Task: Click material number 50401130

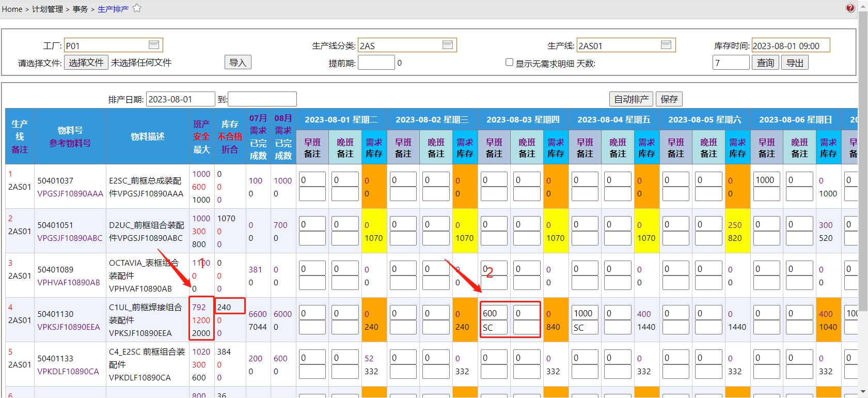Action: point(55,314)
